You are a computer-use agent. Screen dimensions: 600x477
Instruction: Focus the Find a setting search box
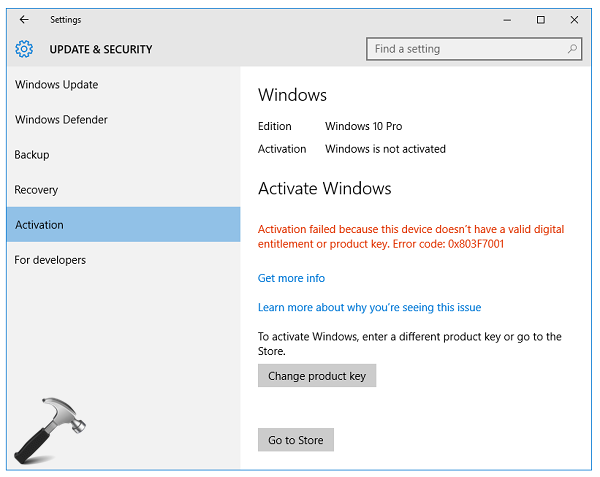pyautogui.click(x=474, y=49)
